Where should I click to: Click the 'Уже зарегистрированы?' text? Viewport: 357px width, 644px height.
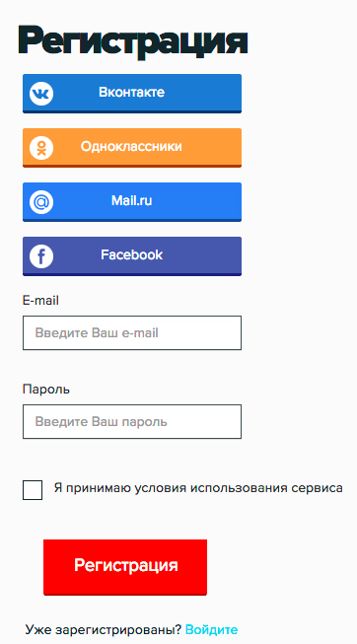104,629
